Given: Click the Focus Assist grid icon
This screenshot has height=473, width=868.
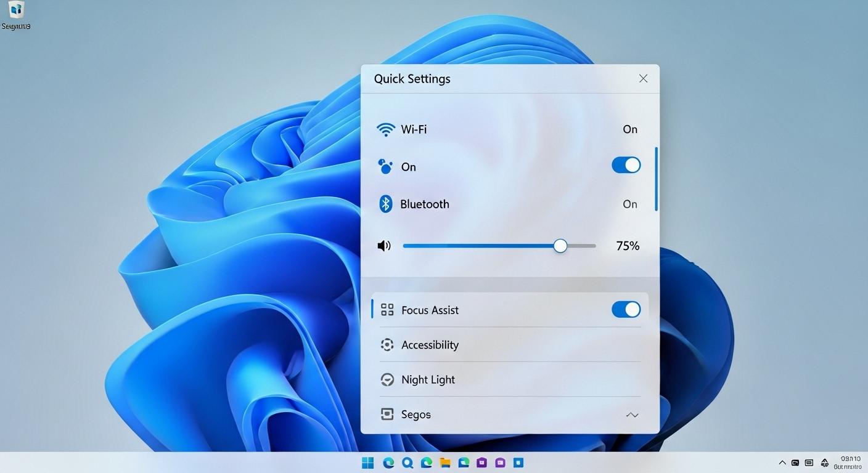Looking at the screenshot, I should (x=387, y=310).
